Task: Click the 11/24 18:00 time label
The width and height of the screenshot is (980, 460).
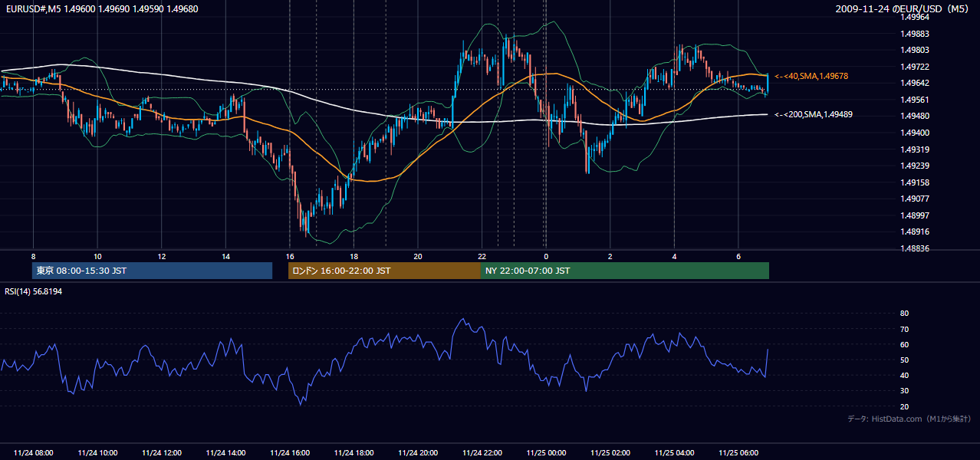Action: (x=354, y=453)
